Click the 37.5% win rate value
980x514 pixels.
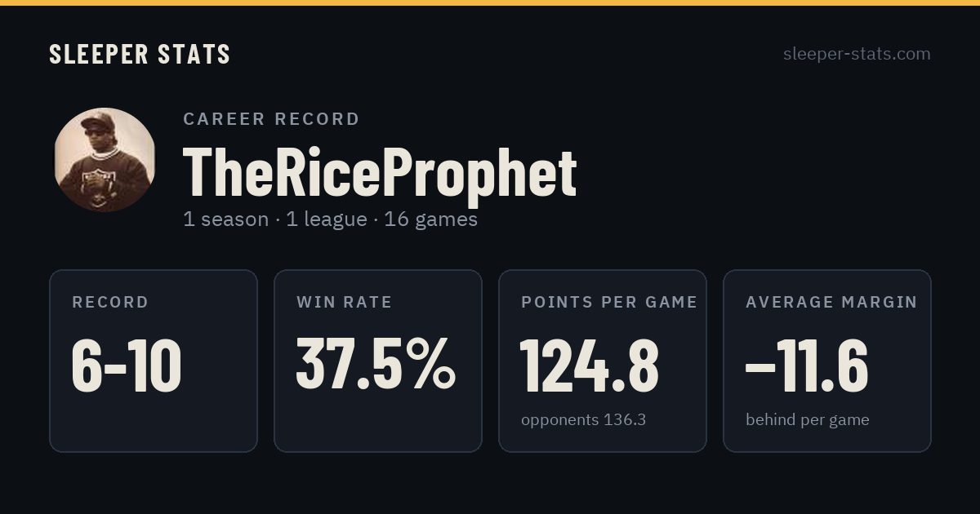(376, 364)
